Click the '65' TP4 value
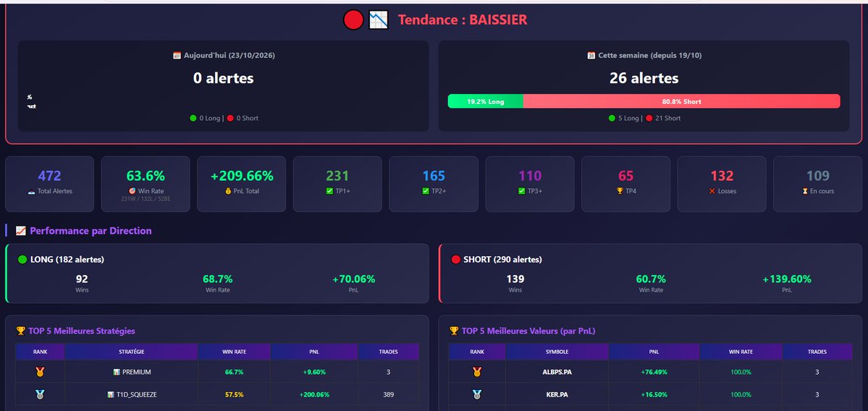This screenshot has height=411, width=868. pos(626,176)
